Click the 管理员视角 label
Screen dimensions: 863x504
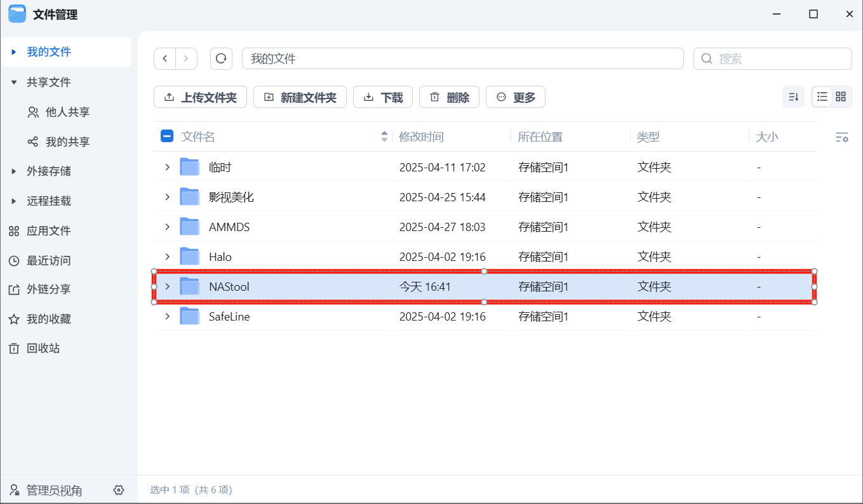click(x=55, y=491)
